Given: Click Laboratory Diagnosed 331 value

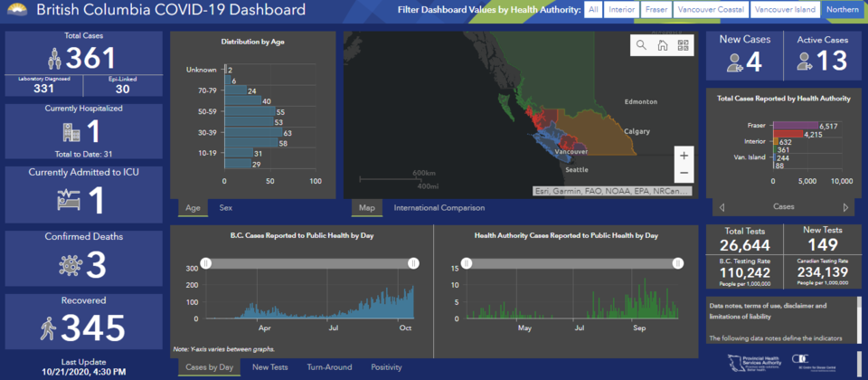Looking at the screenshot, I should (x=43, y=90).
